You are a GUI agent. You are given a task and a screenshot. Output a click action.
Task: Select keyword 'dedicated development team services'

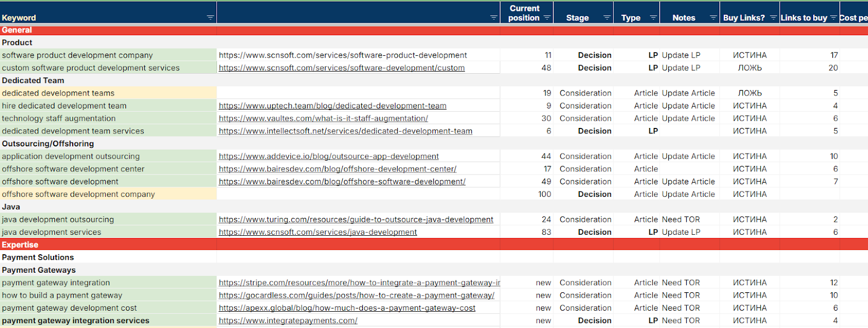point(73,131)
